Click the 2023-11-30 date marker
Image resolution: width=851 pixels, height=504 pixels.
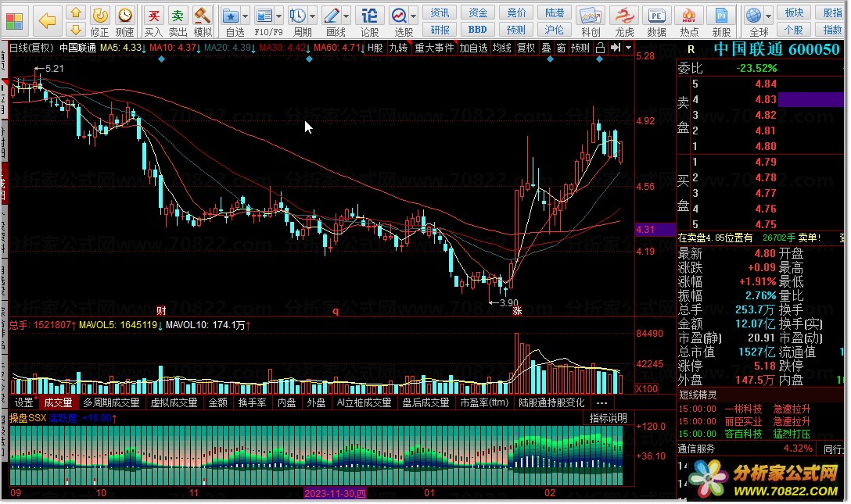[x=335, y=493]
